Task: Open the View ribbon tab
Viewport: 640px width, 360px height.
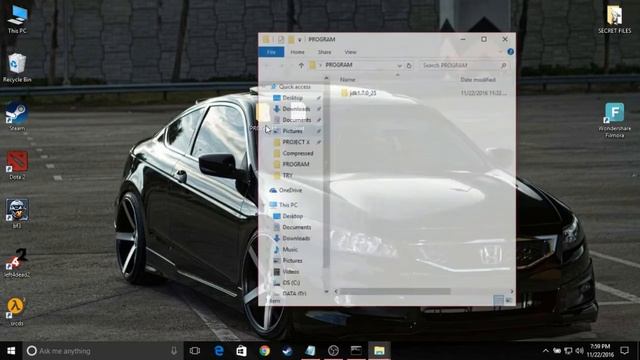Action: click(350, 52)
